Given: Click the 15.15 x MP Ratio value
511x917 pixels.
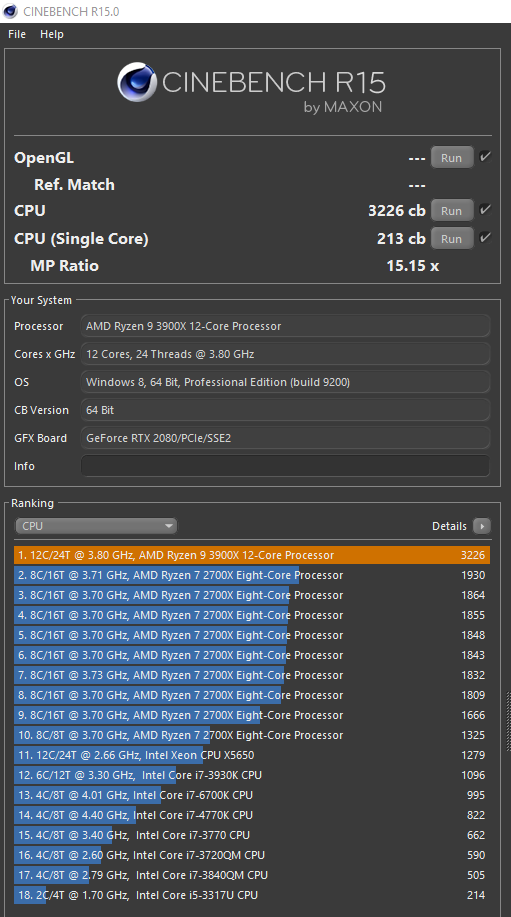Looking at the screenshot, I should coord(413,266).
